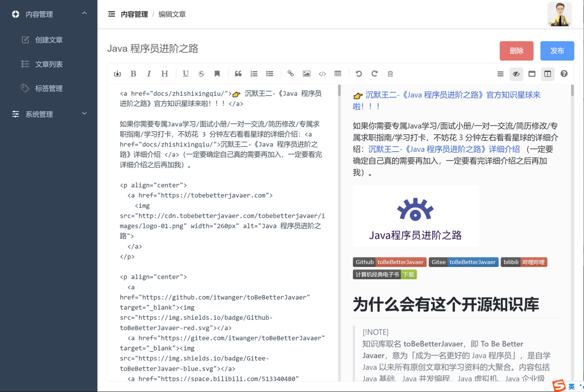The height and width of the screenshot is (392, 584).
Task: Insert a blockquote with quote icon
Action: pyautogui.click(x=238, y=73)
